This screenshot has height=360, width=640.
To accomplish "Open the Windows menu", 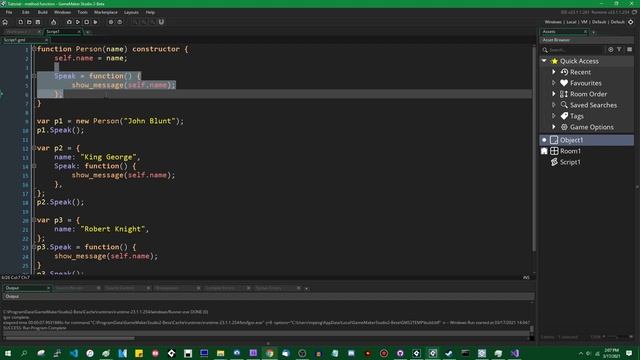I will (62, 12).
